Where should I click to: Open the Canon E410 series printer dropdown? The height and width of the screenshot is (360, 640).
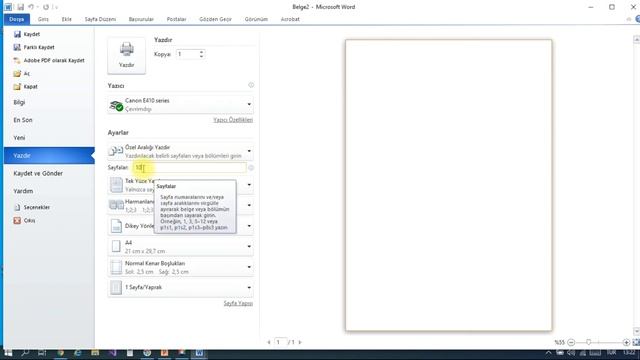(180, 105)
